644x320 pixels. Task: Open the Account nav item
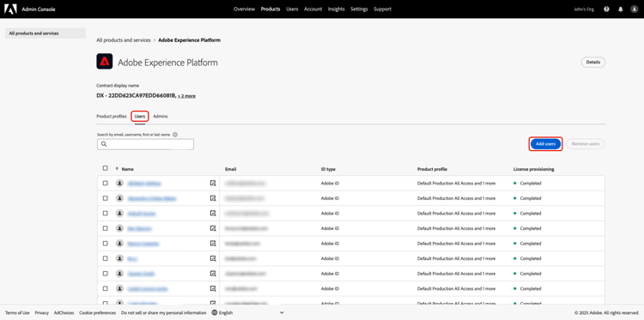(313, 9)
